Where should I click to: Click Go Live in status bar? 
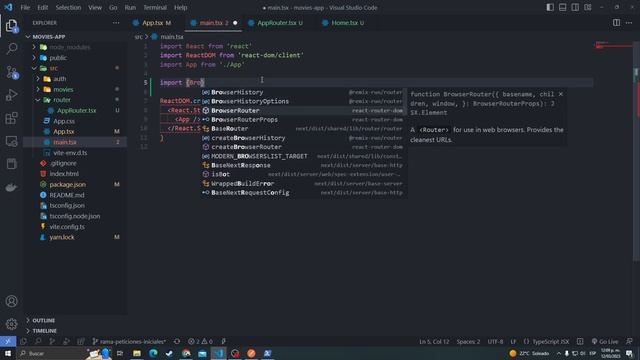[605, 341]
